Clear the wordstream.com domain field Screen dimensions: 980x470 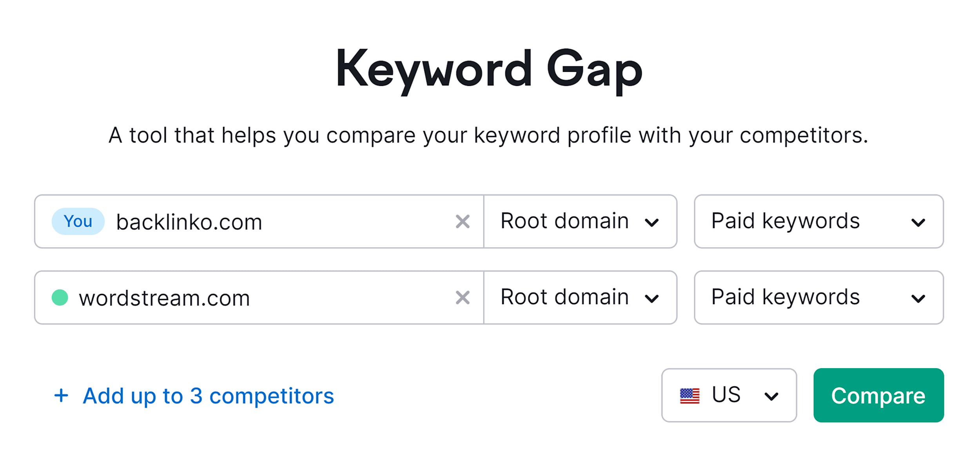463,298
